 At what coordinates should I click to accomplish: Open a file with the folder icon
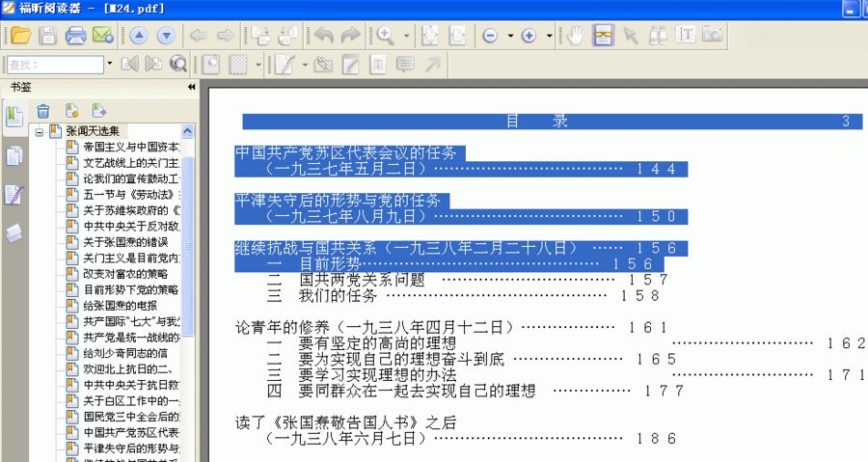point(21,36)
